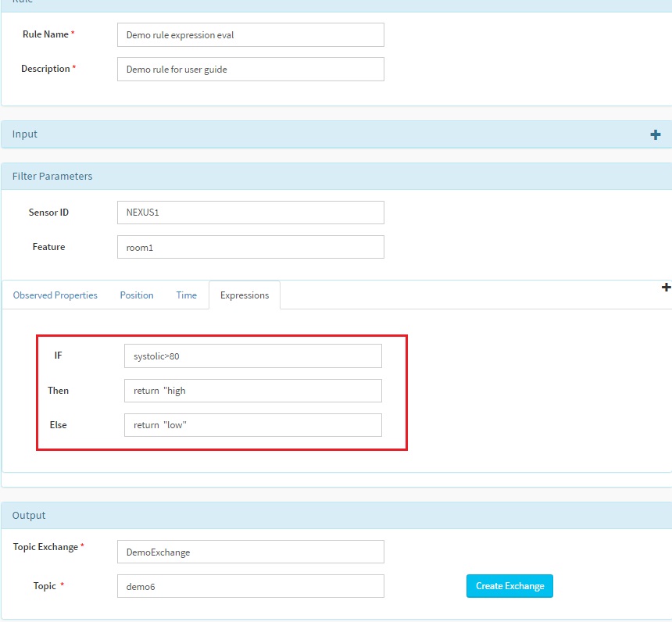Switch to the Time tab
This screenshot has height=622, width=672.
click(x=187, y=295)
